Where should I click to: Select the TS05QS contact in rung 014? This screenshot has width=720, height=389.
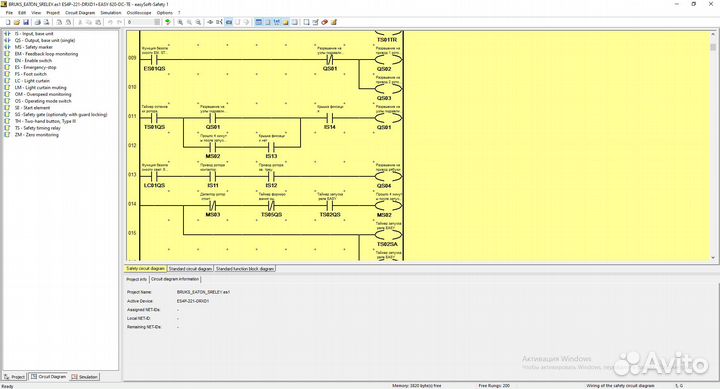[x=271, y=206]
